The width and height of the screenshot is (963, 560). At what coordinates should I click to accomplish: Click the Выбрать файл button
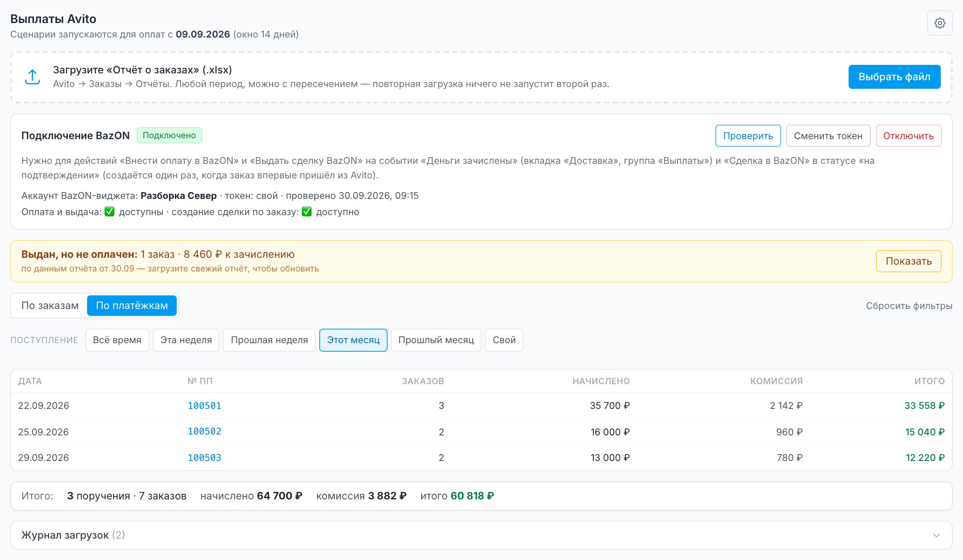[x=894, y=77]
